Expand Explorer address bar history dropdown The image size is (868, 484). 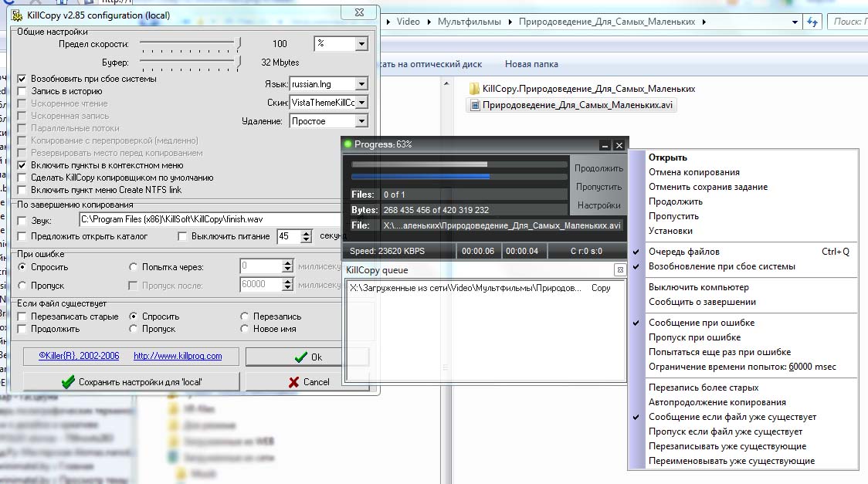click(x=795, y=22)
